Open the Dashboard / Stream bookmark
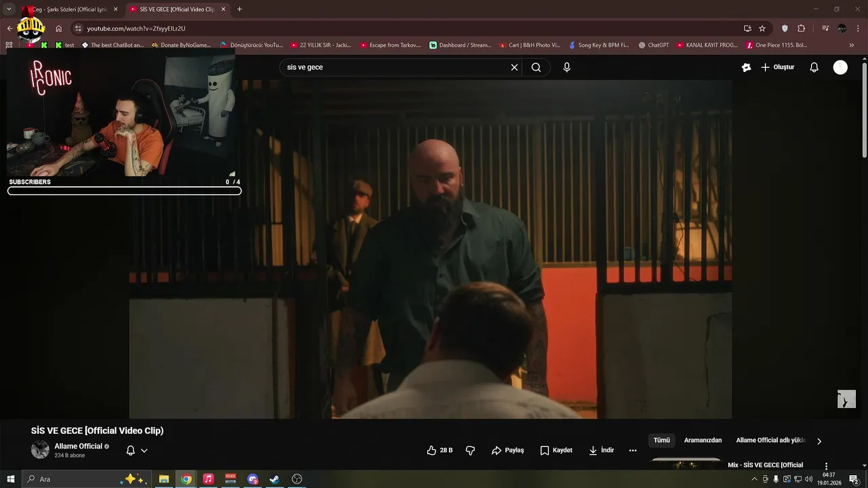868x488 pixels. pyautogui.click(x=460, y=45)
